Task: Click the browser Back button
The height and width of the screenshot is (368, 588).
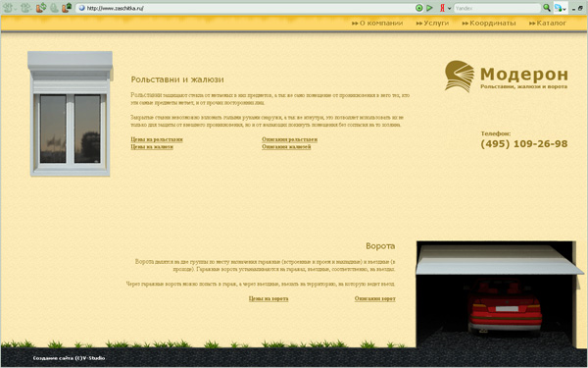Action: (x=8, y=8)
